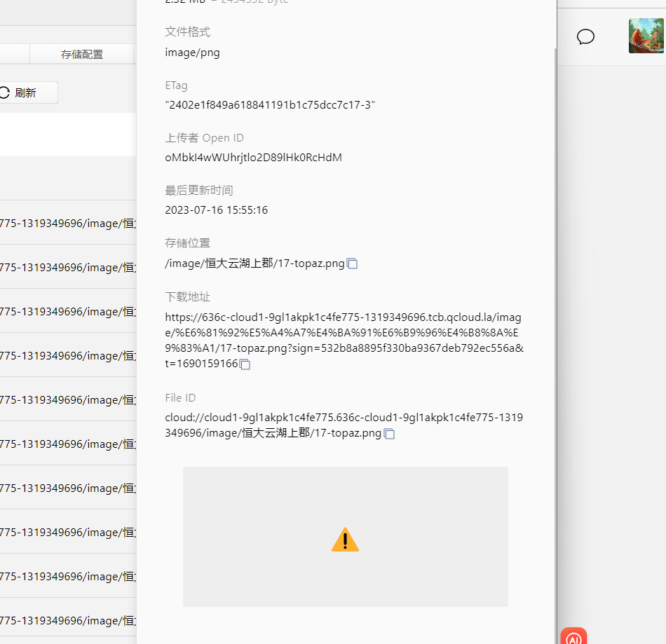Click the failed image preview area
This screenshot has height=644, width=666.
[346, 537]
